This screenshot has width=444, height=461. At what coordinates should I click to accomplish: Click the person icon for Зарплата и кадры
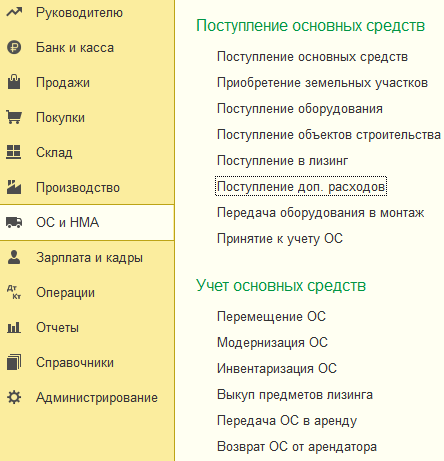[x=14, y=257]
